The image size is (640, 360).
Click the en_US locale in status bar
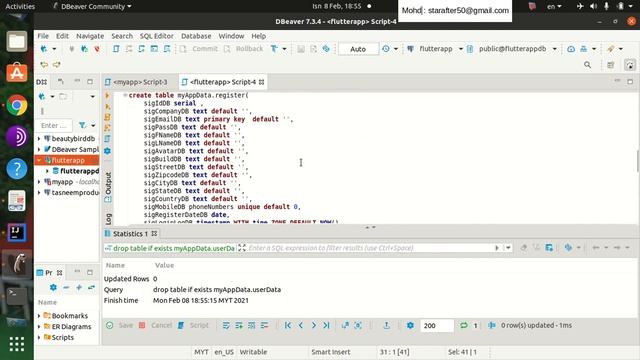tap(224, 352)
